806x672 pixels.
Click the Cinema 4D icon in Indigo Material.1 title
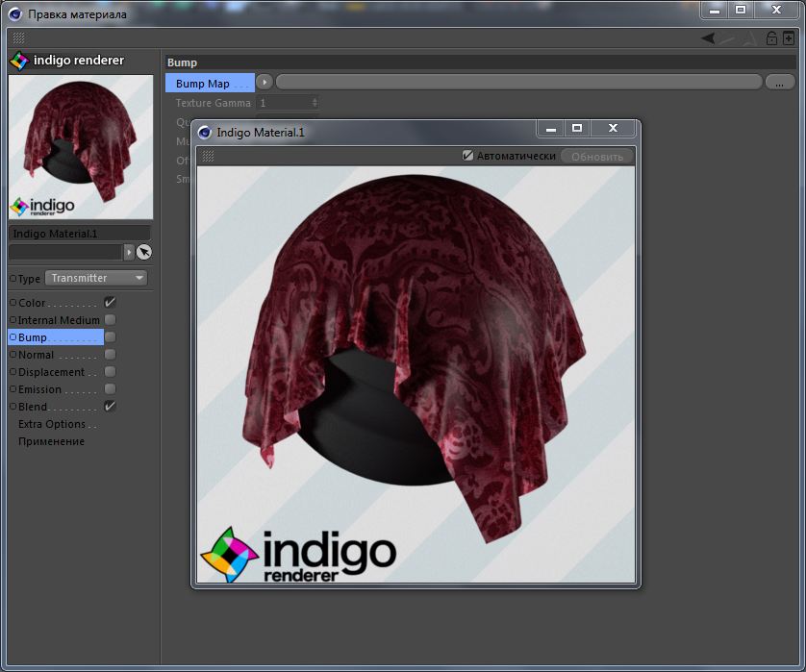click(x=205, y=133)
